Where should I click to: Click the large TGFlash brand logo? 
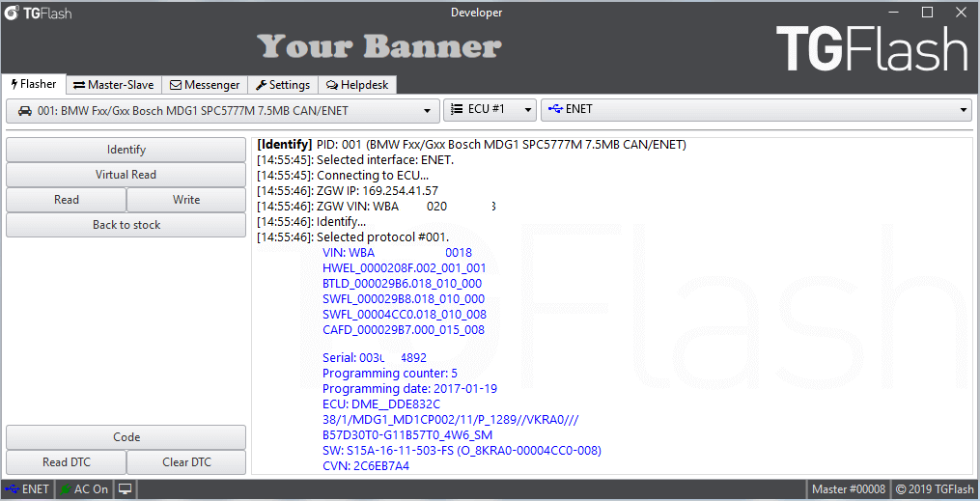pyautogui.click(x=872, y=48)
